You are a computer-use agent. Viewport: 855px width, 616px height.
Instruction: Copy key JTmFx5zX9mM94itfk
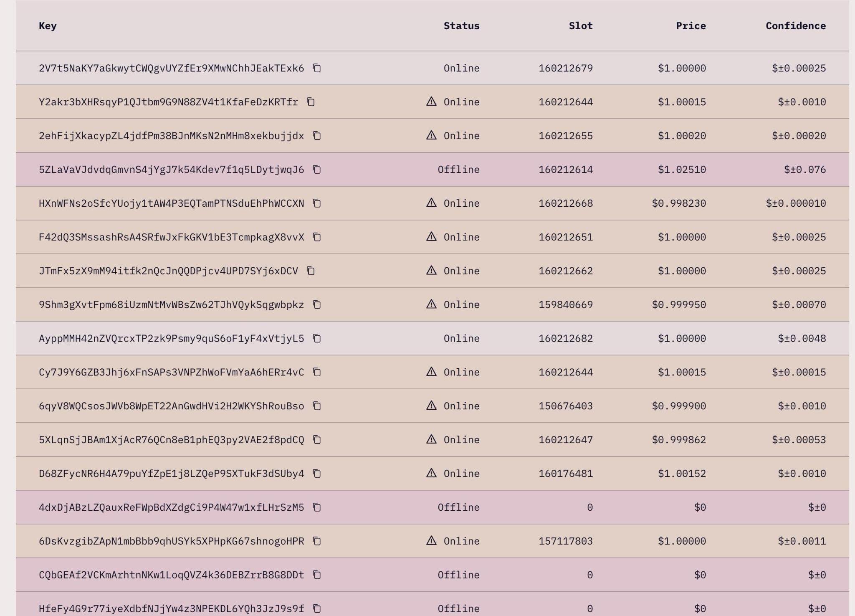tap(311, 271)
